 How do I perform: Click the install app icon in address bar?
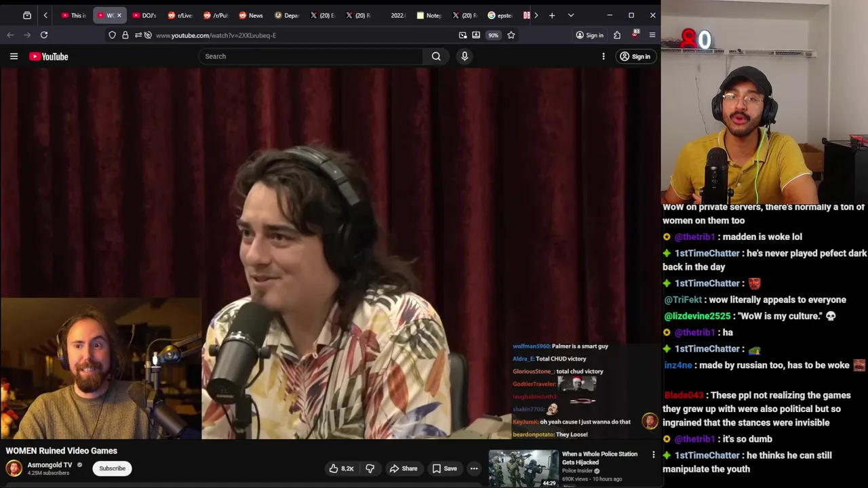click(x=476, y=35)
